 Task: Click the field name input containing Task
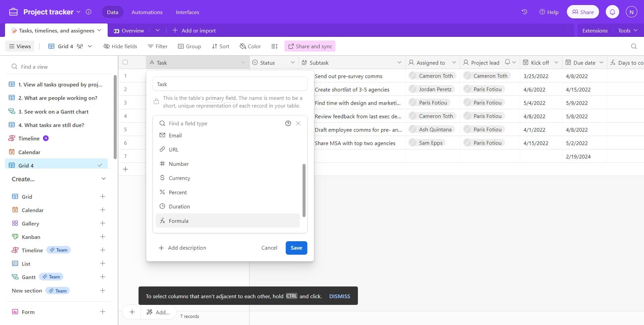click(x=230, y=84)
